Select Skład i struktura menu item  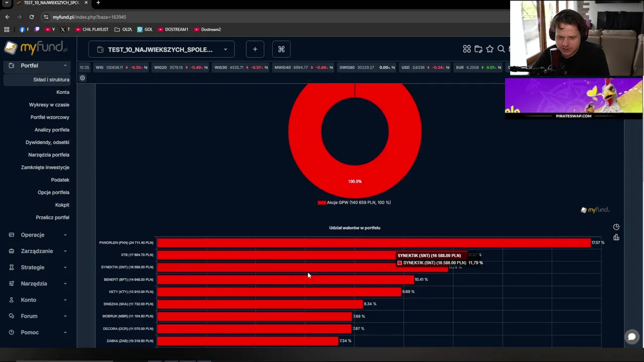coord(51,79)
